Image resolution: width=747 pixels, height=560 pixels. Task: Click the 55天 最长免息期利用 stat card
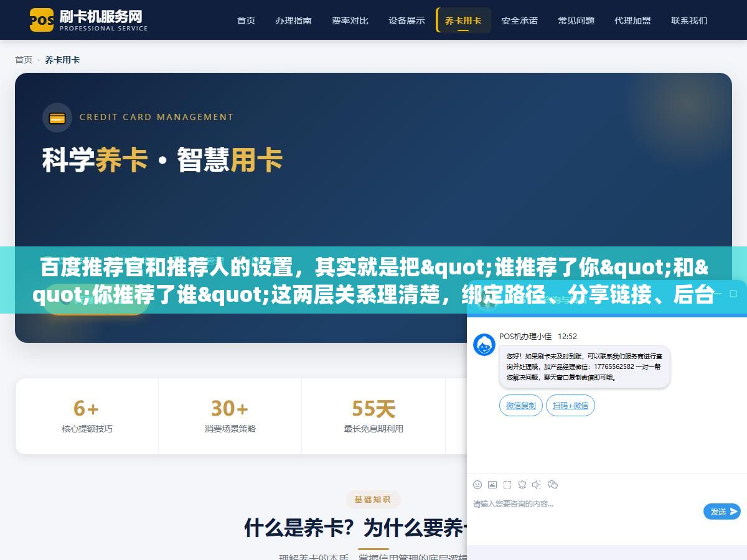[374, 416]
